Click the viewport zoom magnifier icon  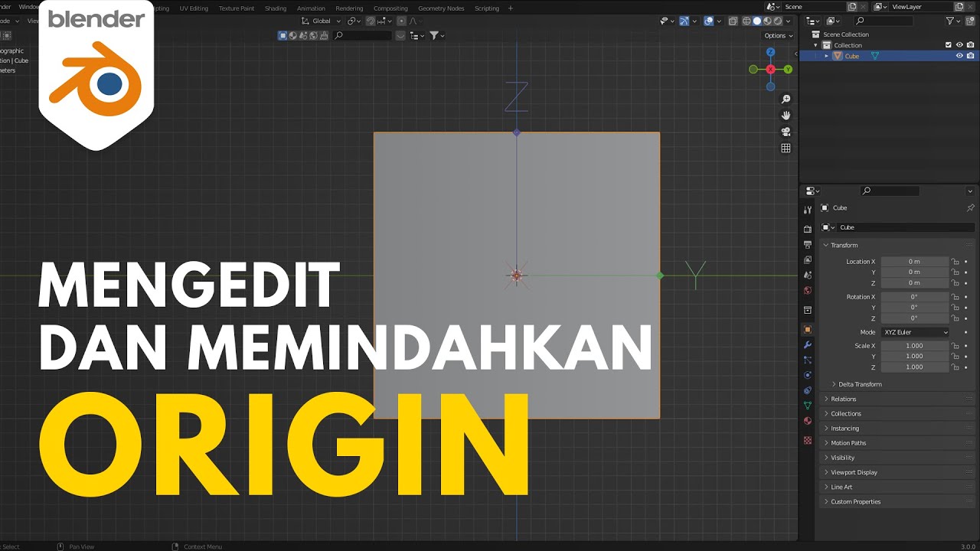[786, 99]
